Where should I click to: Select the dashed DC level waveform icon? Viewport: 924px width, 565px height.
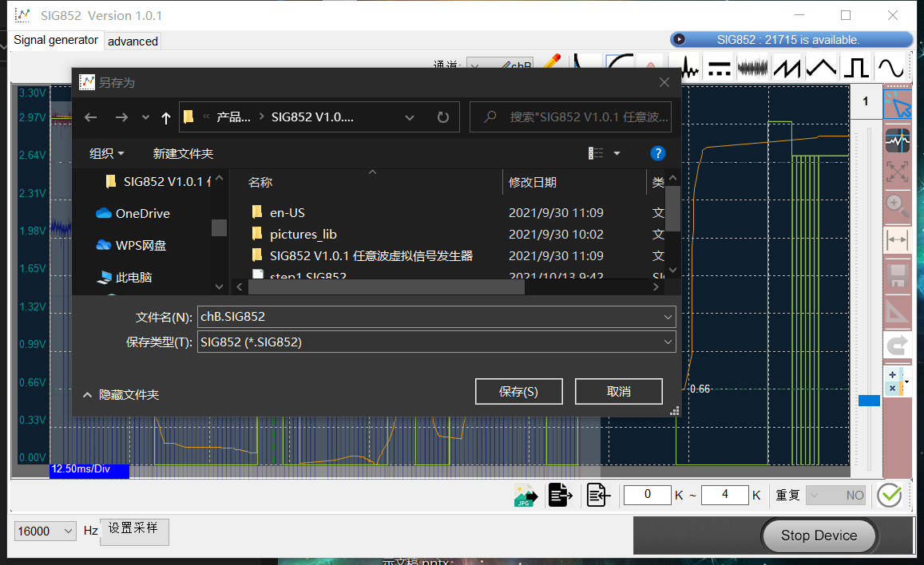(x=719, y=67)
